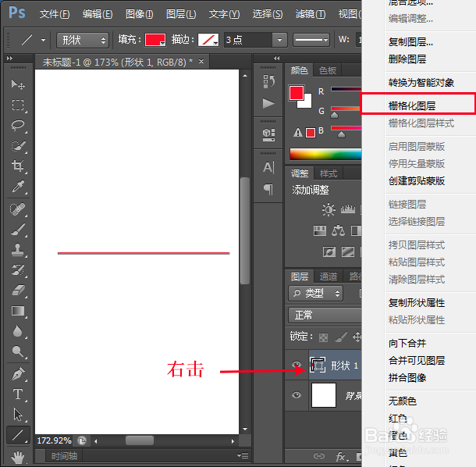Select the Quick Selection tool

(18, 146)
